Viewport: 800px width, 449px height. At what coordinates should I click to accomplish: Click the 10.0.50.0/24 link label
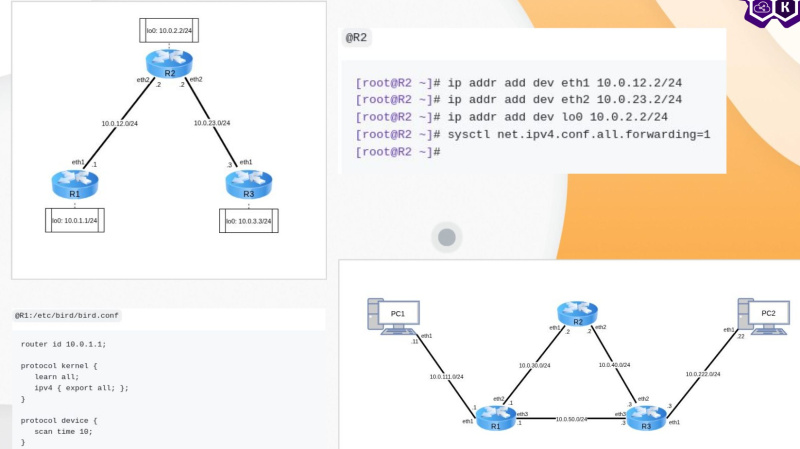coord(571,419)
